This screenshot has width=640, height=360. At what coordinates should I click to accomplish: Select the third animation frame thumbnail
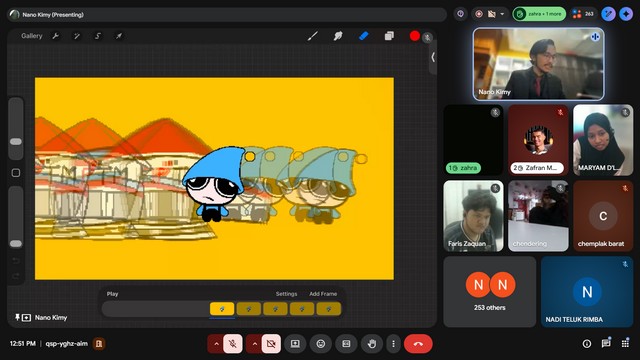(x=275, y=309)
